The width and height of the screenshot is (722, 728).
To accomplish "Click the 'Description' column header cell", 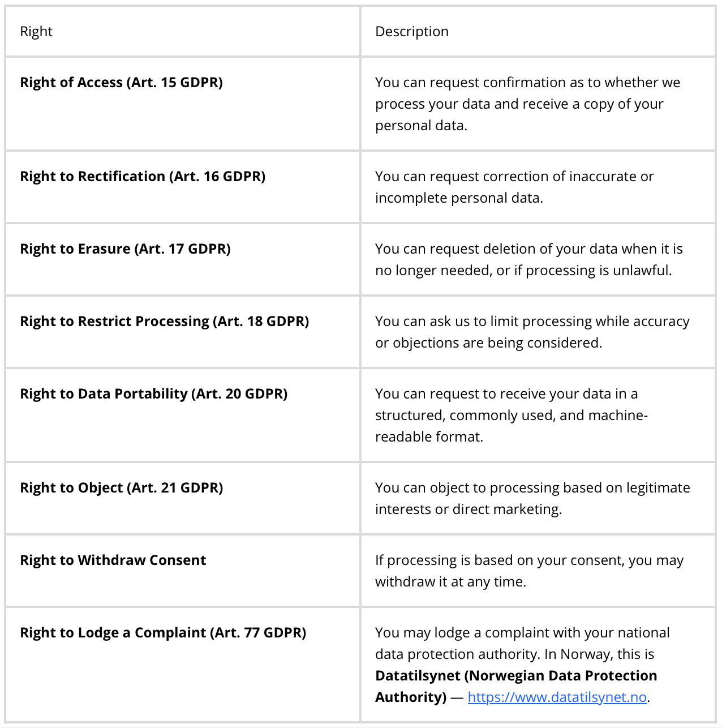I will [x=538, y=32].
